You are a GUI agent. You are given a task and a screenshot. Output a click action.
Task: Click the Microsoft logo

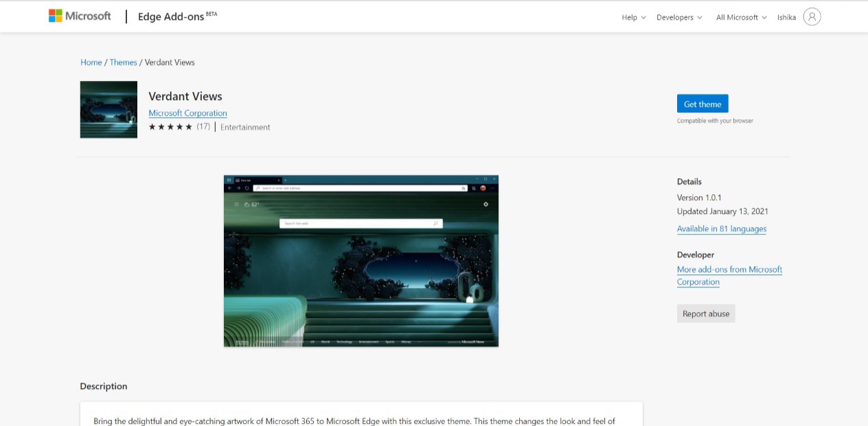tap(80, 16)
